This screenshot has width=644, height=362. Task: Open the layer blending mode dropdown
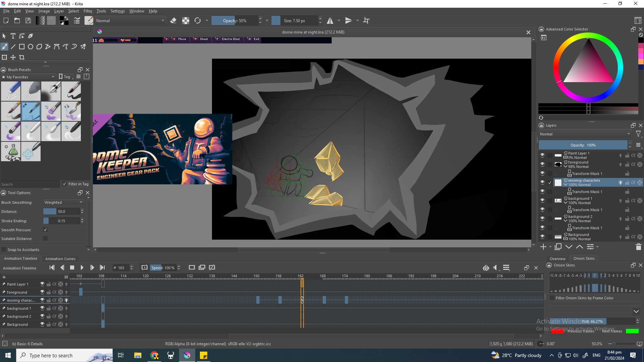[x=585, y=134]
